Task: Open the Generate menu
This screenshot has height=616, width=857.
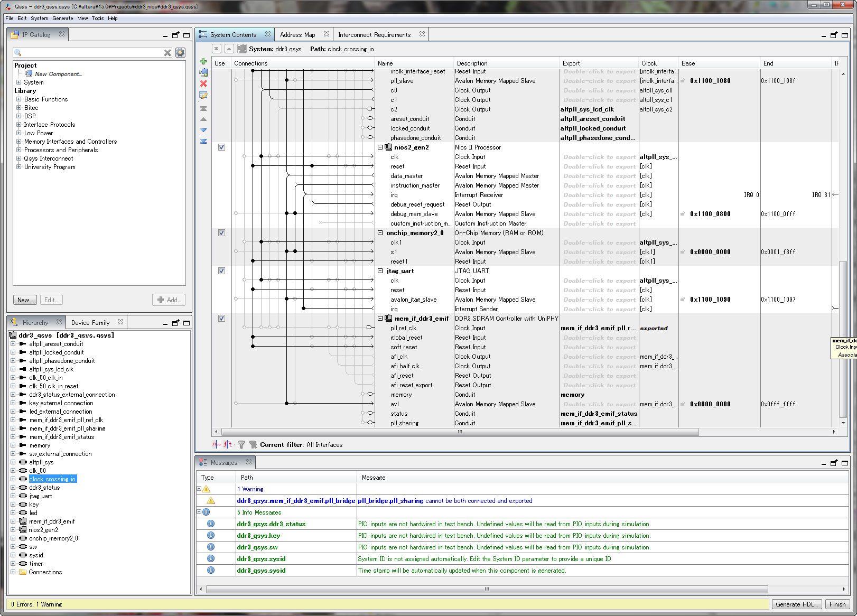Action: pos(63,18)
